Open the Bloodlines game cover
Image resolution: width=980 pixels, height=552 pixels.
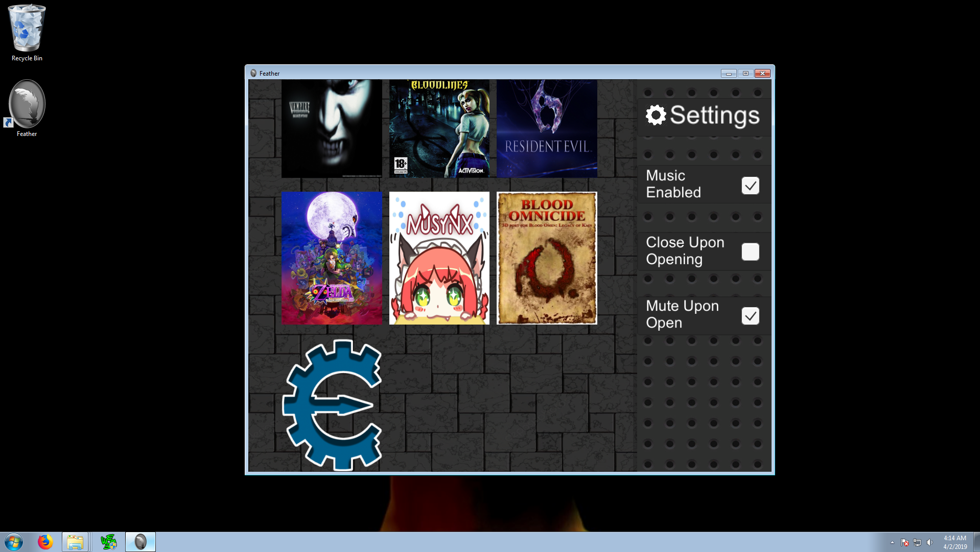[439, 128]
